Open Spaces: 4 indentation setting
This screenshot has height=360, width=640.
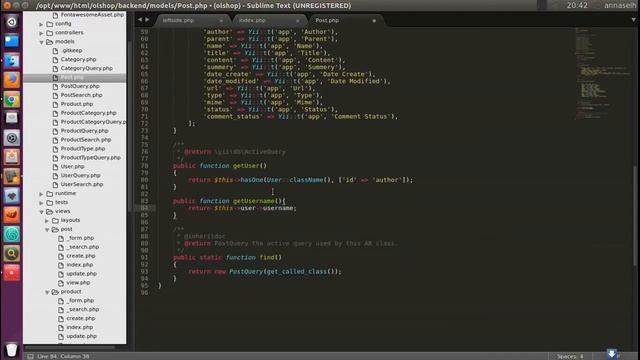click(x=570, y=356)
